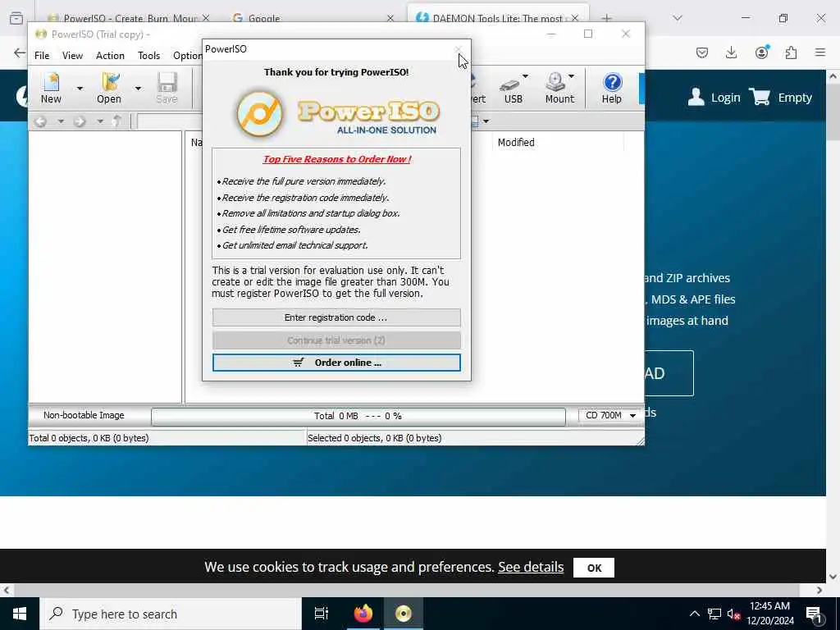Click the PowerISO disc taskbar icon
Viewport: 840px width, 630px height.
[403, 614]
